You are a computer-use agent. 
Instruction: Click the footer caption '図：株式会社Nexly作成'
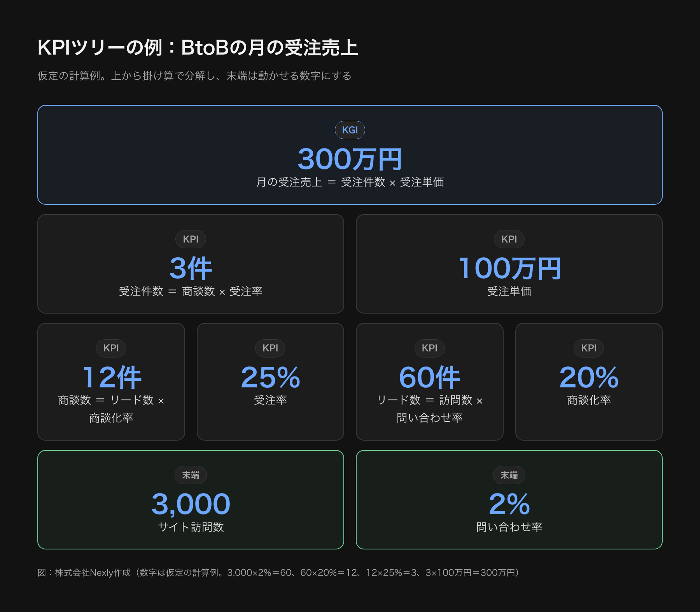tap(84, 573)
